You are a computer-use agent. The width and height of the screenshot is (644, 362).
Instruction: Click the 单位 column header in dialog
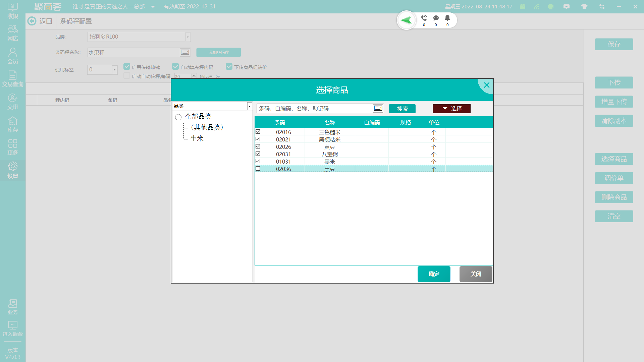pos(434,122)
